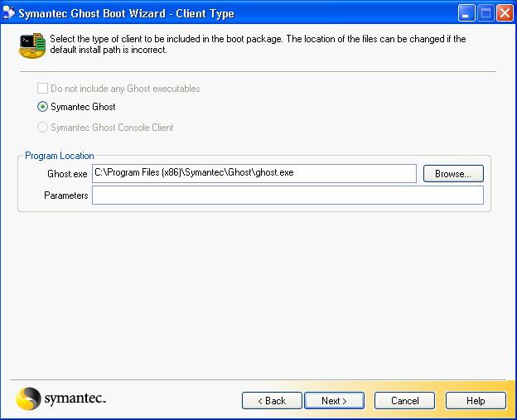The width and height of the screenshot is (517, 420).
Task: Click the Parameters input field
Action: [x=287, y=196]
